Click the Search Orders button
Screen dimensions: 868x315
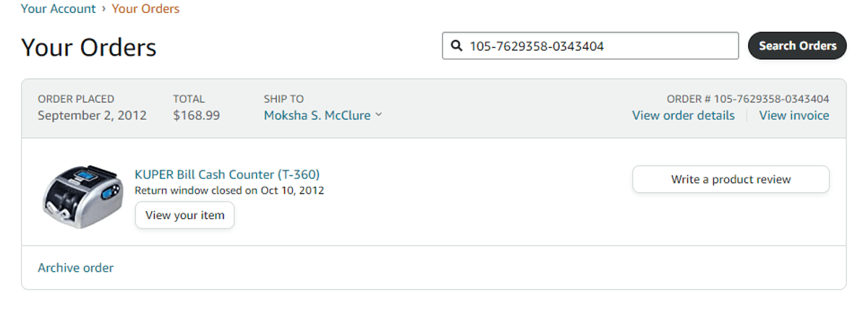[797, 46]
